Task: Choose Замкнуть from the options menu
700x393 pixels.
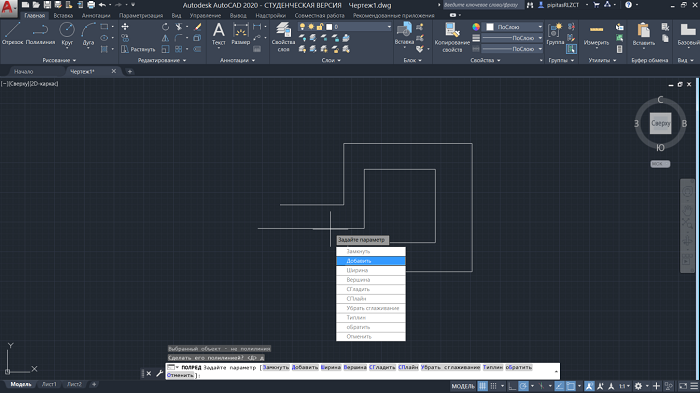Action: [x=371, y=251]
